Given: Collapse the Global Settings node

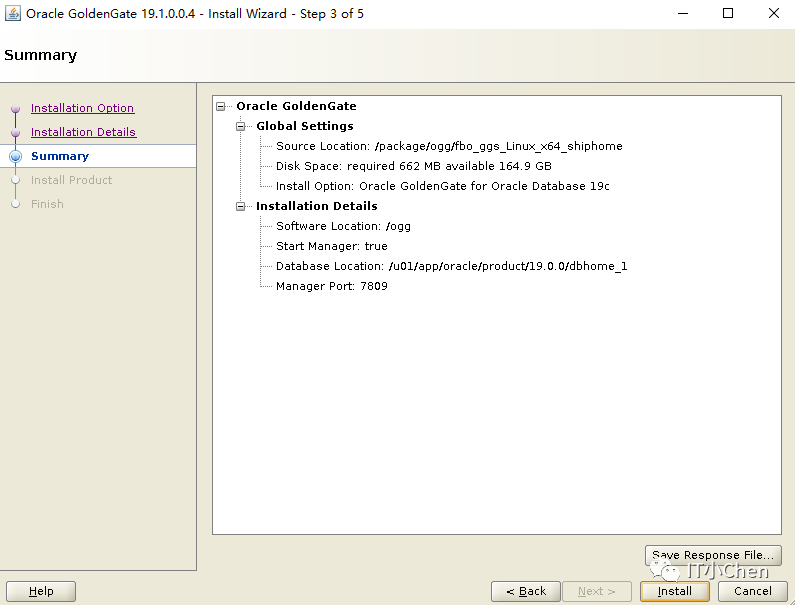Looking at the screenshot, I should tap(241, 126).
